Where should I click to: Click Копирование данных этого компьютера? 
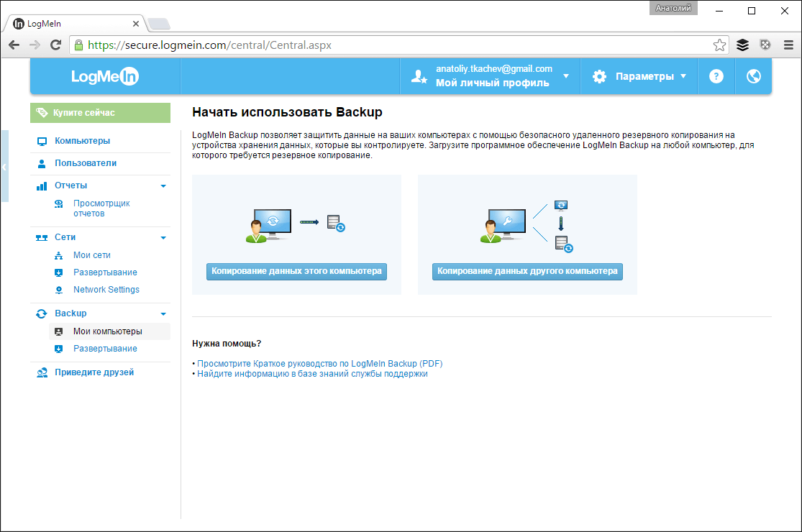click(x=296, y=271)
